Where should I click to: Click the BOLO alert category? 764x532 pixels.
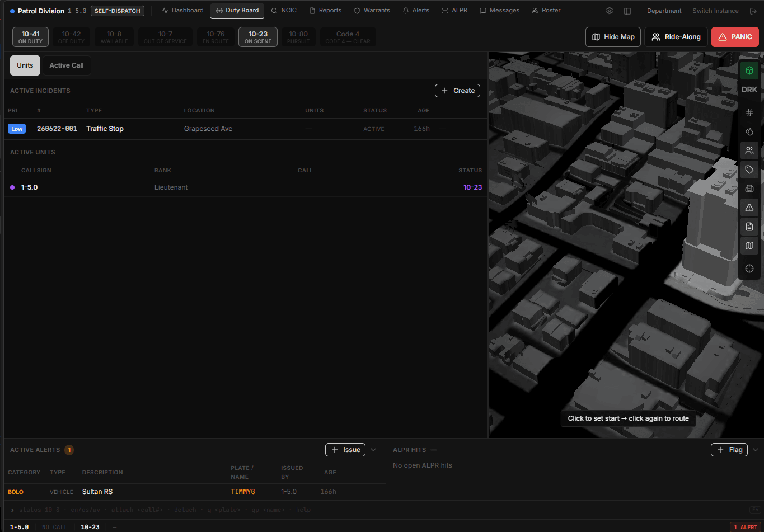coord(16,492)
